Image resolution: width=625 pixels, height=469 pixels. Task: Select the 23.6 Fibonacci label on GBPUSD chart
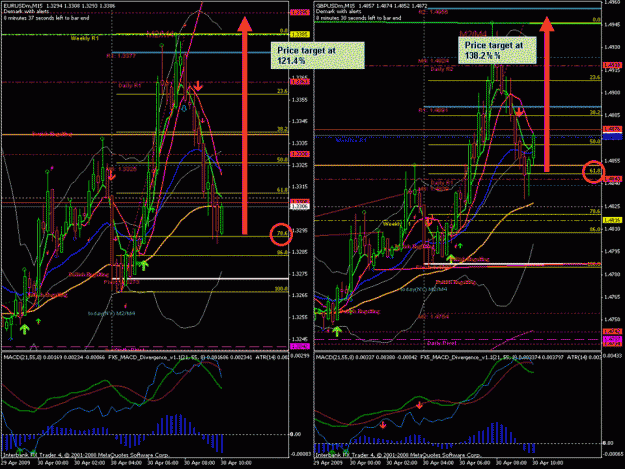595,77
